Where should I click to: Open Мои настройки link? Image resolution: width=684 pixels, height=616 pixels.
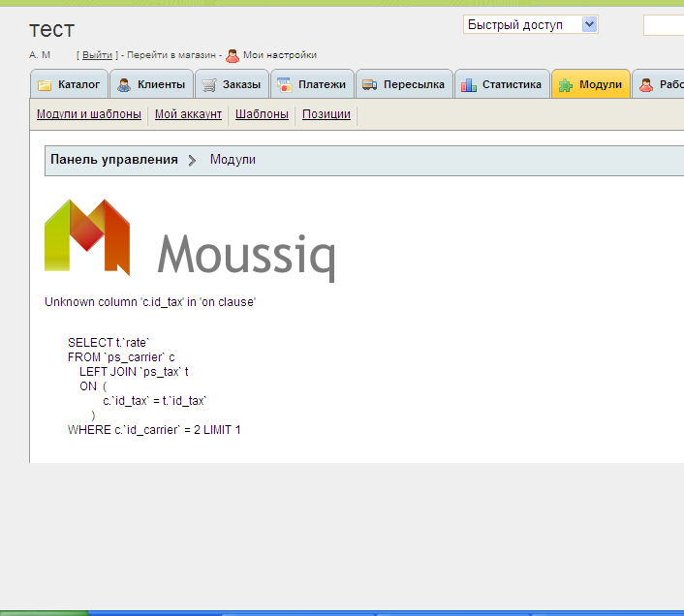(x=280, y=55)
